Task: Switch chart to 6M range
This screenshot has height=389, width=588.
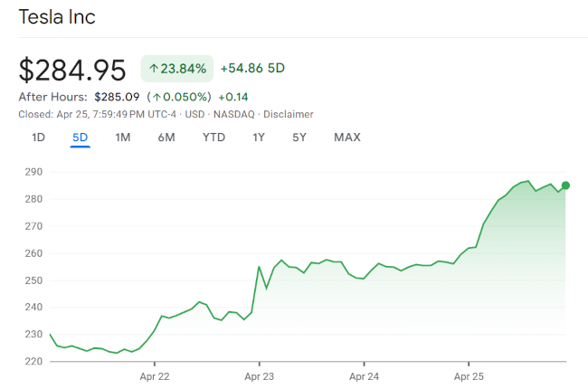Action: pyautogui.click(x=166, y=138)
